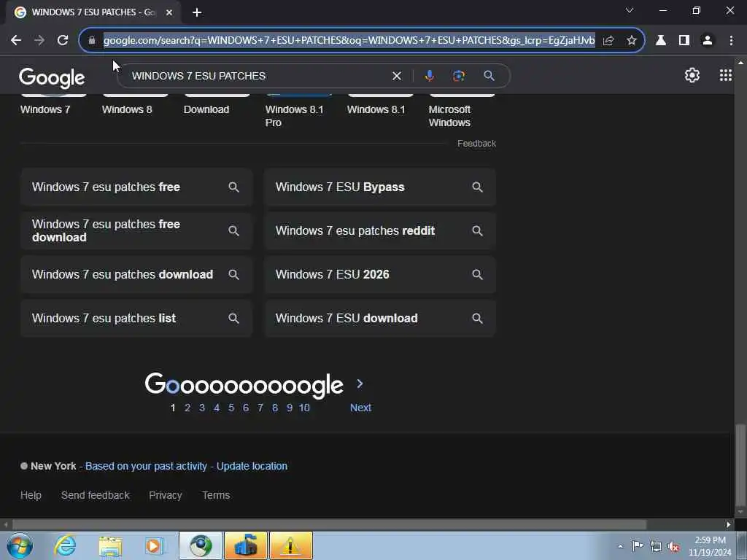Search 'Windows 7 esu patches list'

click(136, 319)
